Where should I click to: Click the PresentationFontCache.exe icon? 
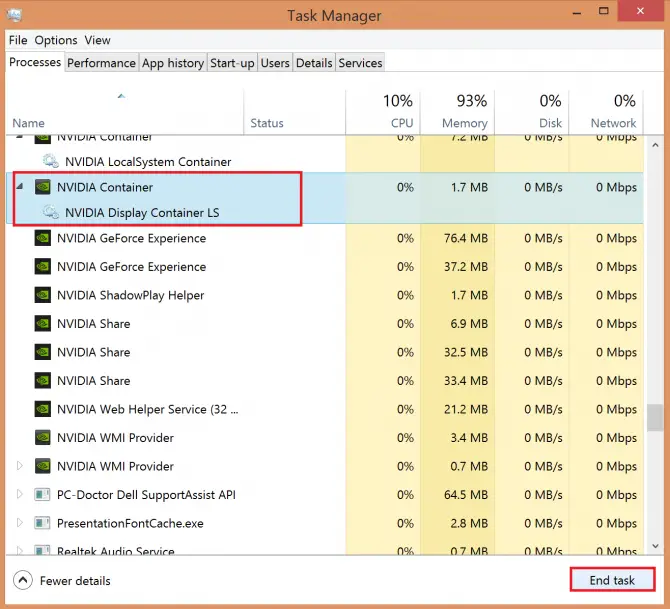click(42, 523)
